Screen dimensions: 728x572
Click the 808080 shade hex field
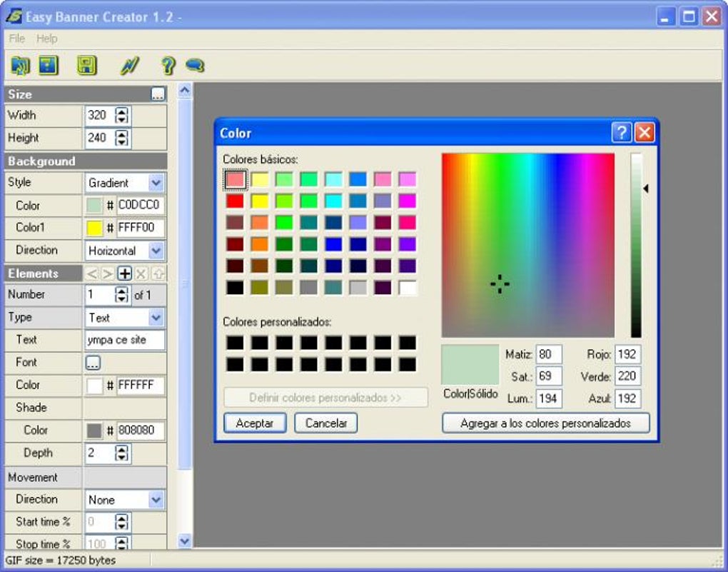point(140,431)
